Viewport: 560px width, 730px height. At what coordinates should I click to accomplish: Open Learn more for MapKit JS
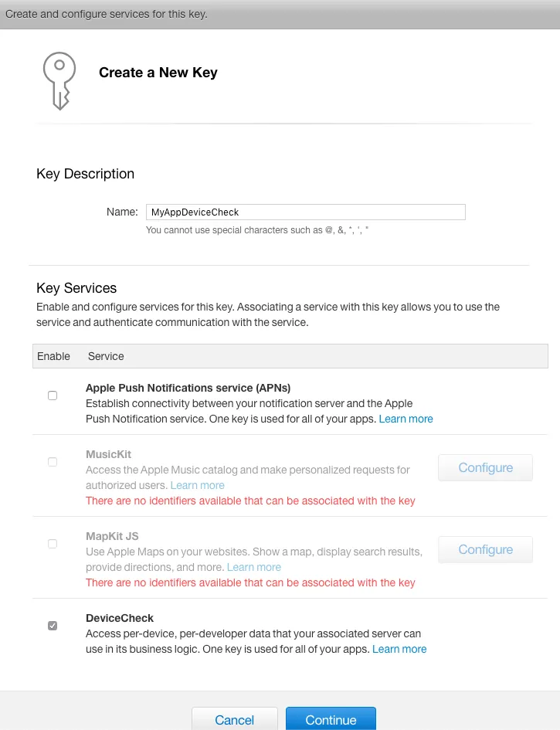point(253,567)
